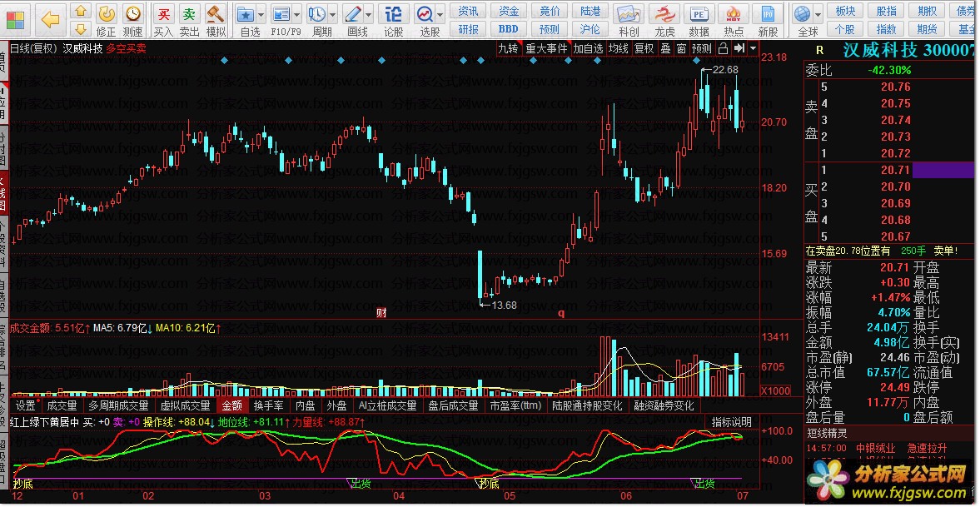This screenshot has height=507, width=980.
Task: Open the 龙虎 dragon icon
Action: [x=664, y=14]
